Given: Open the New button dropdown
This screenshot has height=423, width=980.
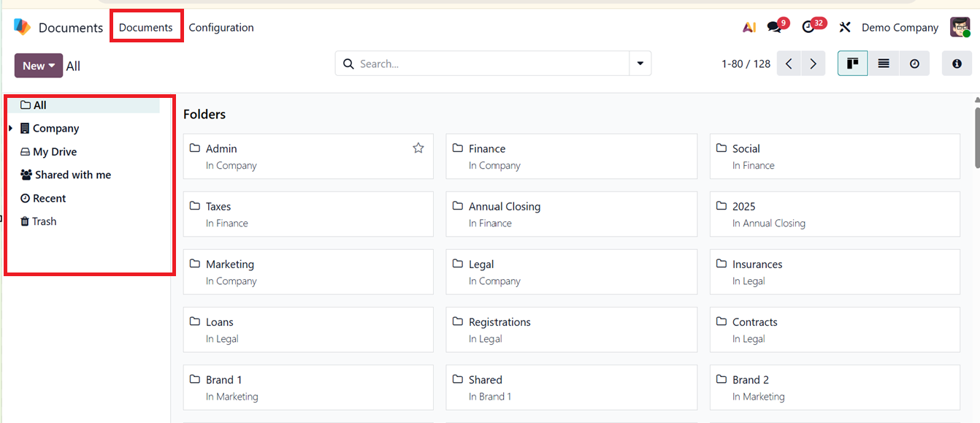Looking at the screenshot, I should point(39,66).
